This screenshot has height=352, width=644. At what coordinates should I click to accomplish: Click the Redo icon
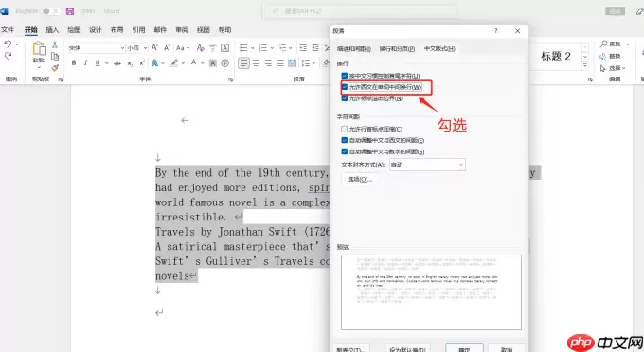pos(8,56)
